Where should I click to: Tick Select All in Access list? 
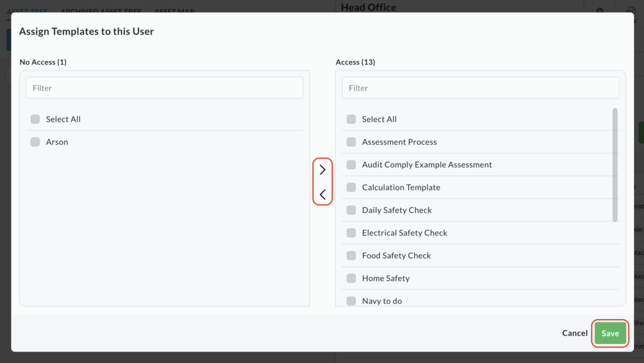coord(351,120)
